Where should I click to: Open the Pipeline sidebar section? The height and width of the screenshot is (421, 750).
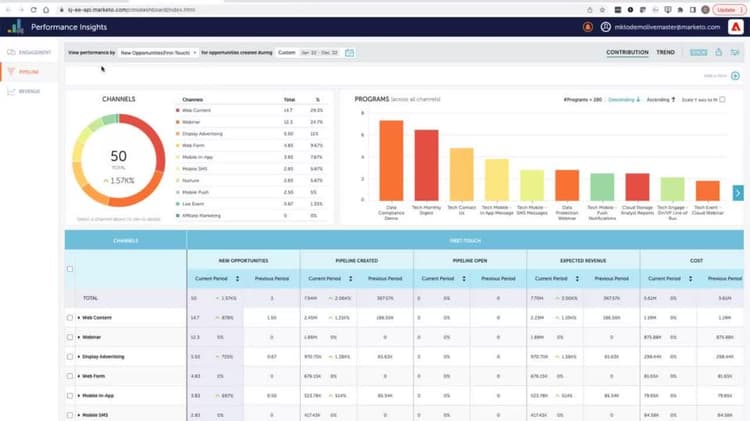pos(29,72)
